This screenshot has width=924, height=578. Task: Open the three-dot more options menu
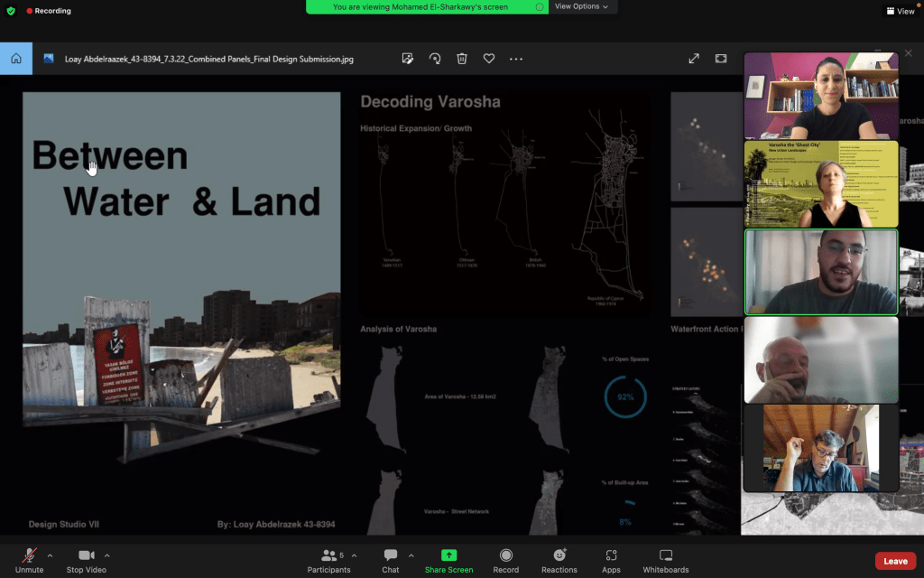click(516, 59)
